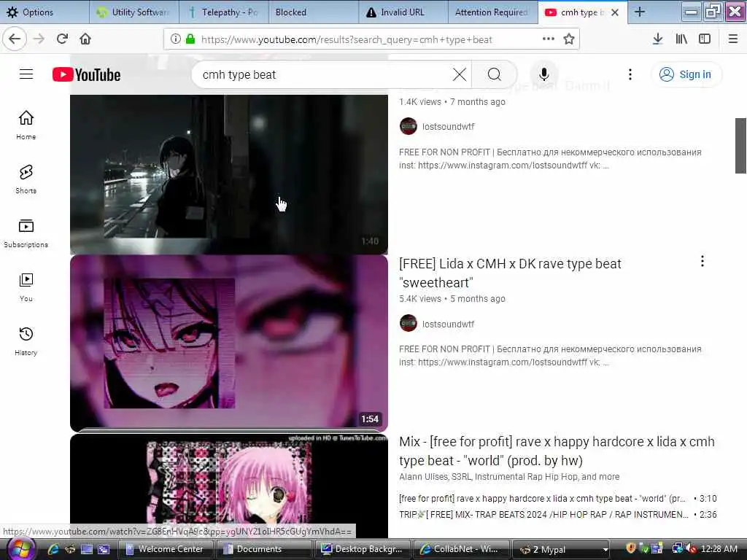747x560 pixels.
Task: Click lostsoundwtf avatar beside 5.4K views video
Action: point(409,323)
